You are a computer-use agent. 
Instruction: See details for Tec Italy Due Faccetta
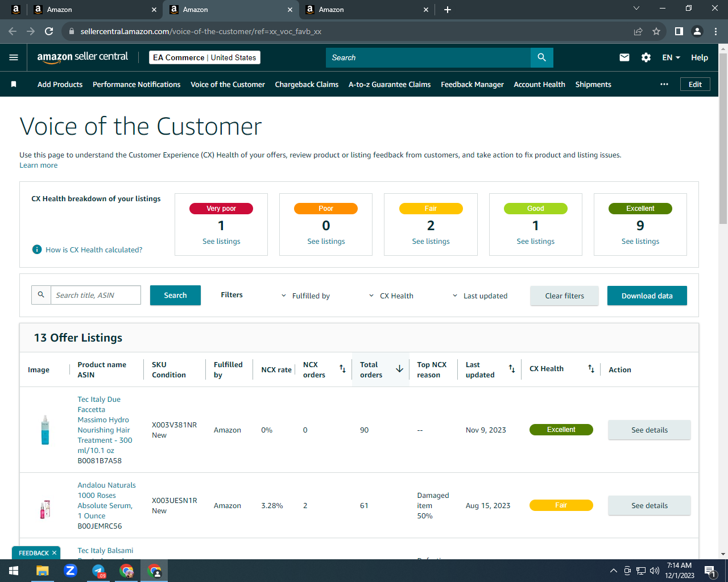(650, 430)
